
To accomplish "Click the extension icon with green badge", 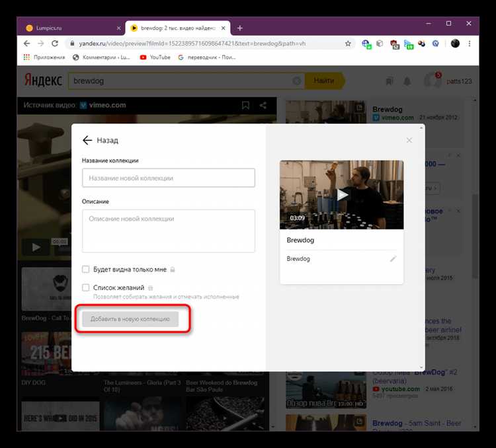I will pyautogui.click(x=409, y=44).
